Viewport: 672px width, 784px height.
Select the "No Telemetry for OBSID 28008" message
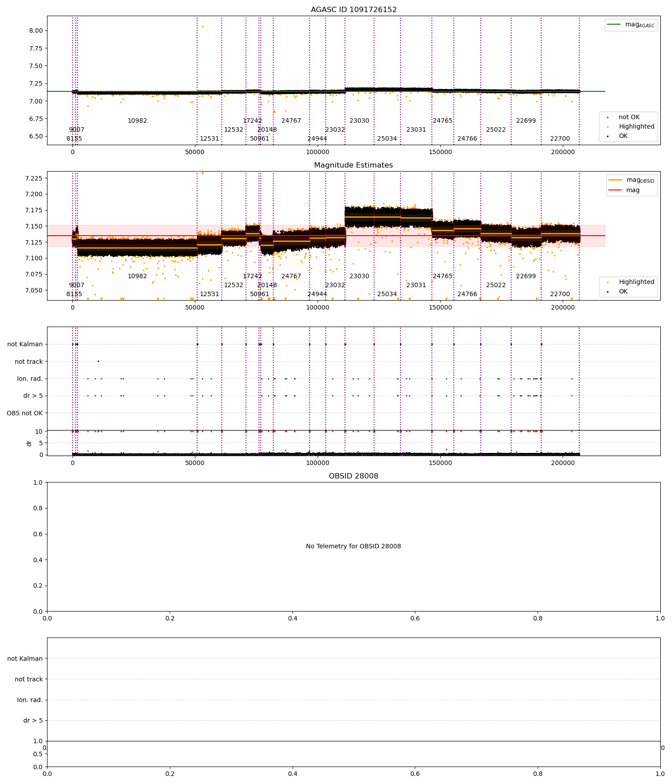pyautogui.click(x=353, y=547)
